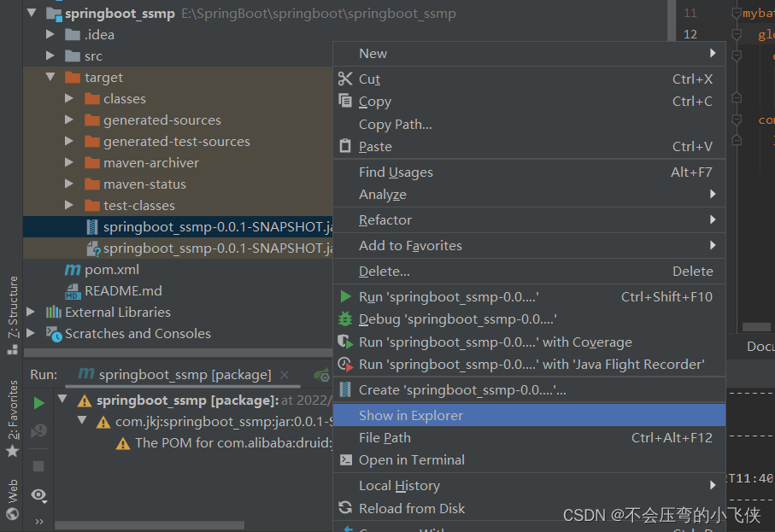Click the Stop square icon in Run panel
This screenshot has height=532, width=775.
tap(38, 466)
